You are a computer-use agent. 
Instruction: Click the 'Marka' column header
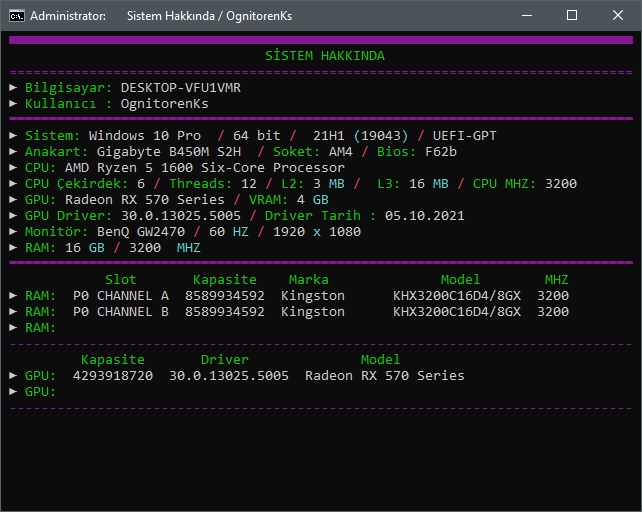pos(308,279)
